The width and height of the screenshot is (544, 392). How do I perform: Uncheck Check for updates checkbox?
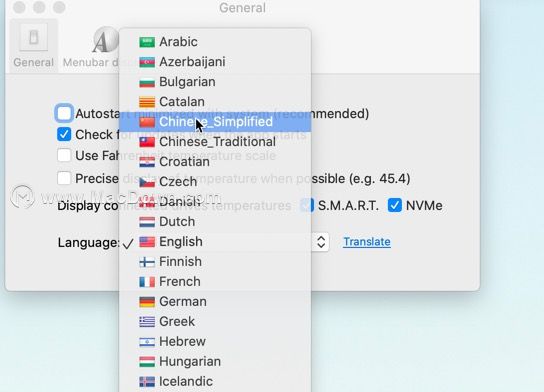(64, 134)
